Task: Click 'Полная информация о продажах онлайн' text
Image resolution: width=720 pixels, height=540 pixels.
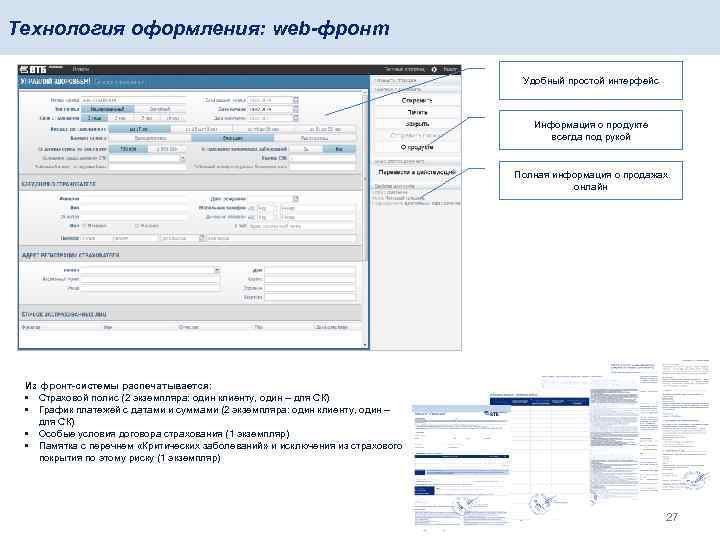Action: point(591,180)
